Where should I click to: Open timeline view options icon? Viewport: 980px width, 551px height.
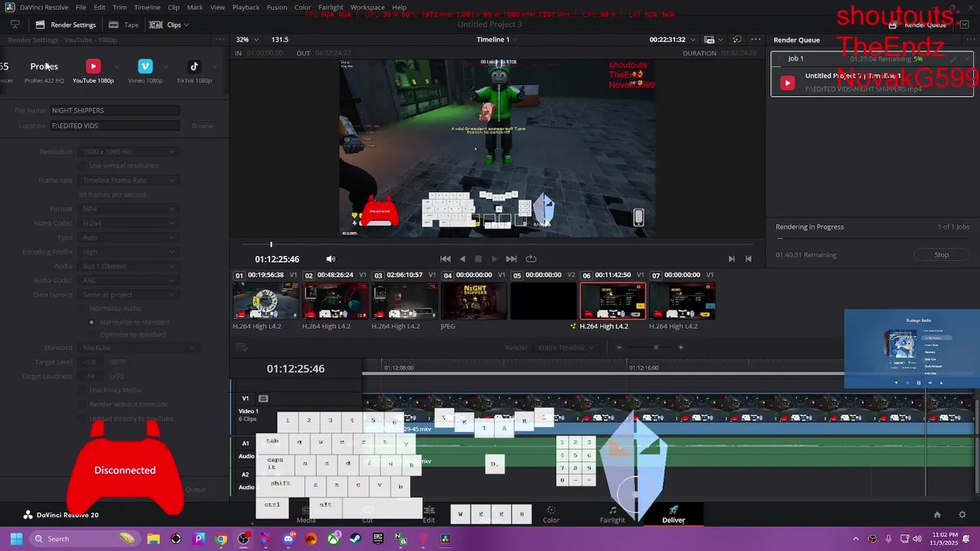point(242,347)
